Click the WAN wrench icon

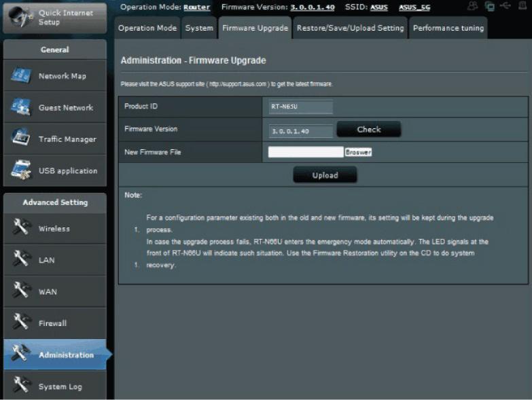click(x=21, y=290)
